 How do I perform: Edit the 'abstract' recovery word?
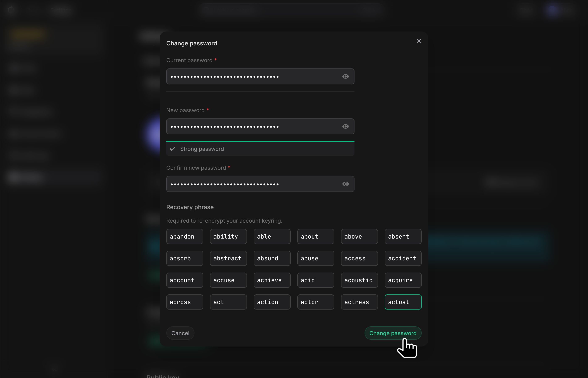click(228, 258)
